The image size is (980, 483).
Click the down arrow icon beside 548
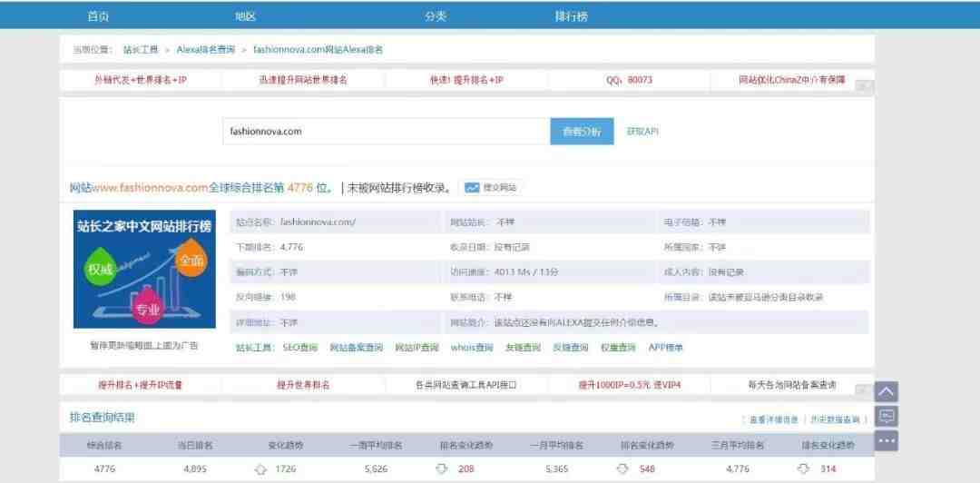click(x=622, y=469)
